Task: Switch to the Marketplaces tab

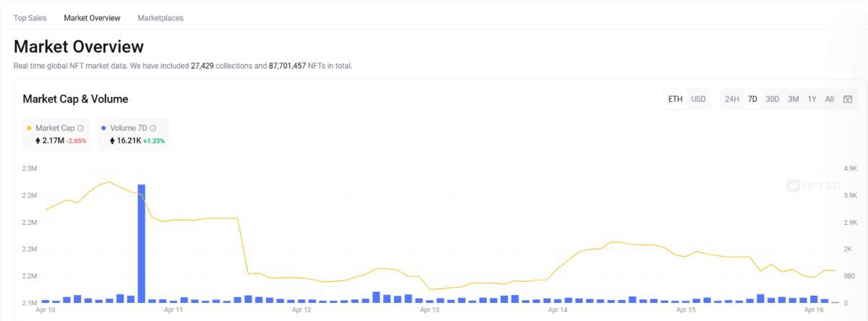Action: [161, 18]
